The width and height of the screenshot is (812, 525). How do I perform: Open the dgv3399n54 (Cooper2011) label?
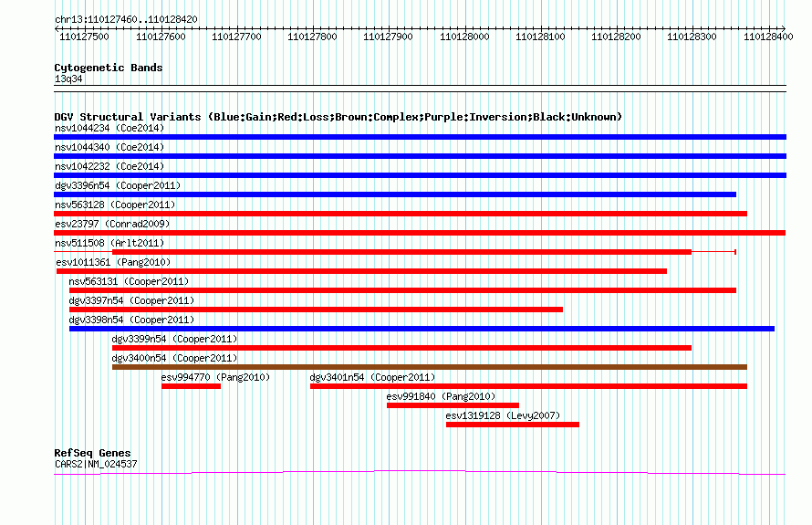pos(174,339)
